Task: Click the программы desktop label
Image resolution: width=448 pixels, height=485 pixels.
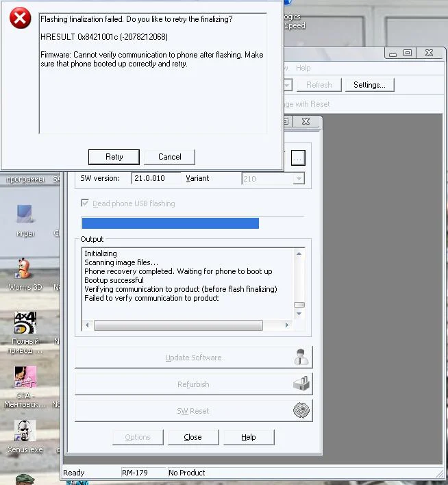Action: pyautogui.click(x=25, y=179)
